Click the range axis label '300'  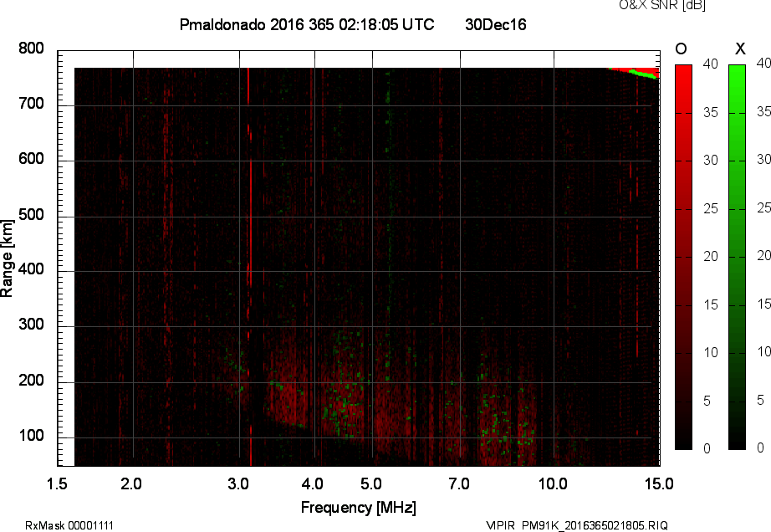tap(32, 325)
